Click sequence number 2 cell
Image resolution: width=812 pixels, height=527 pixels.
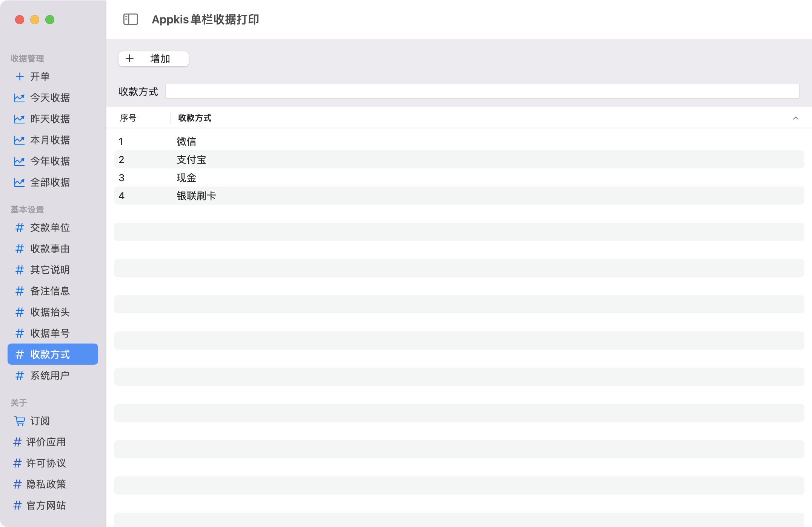(121, 160)
